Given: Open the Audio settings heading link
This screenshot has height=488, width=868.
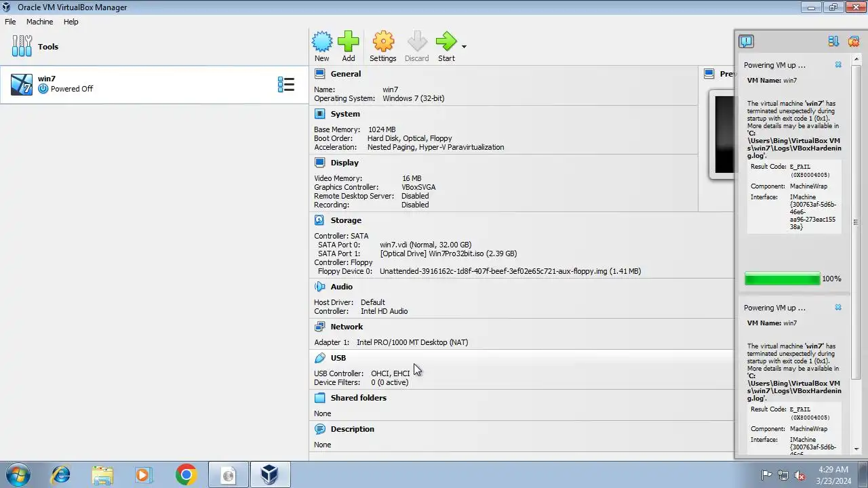Looking at the screenshot, I should point(342,287).
